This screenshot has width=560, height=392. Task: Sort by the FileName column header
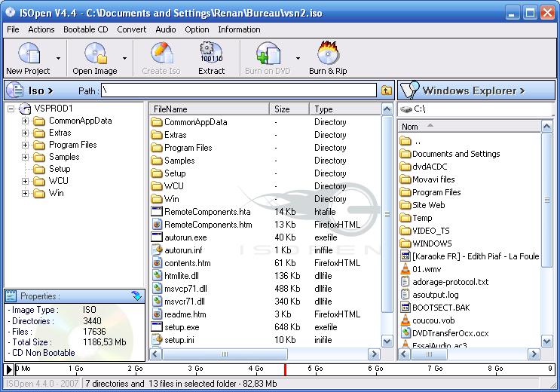click(210, 109)
